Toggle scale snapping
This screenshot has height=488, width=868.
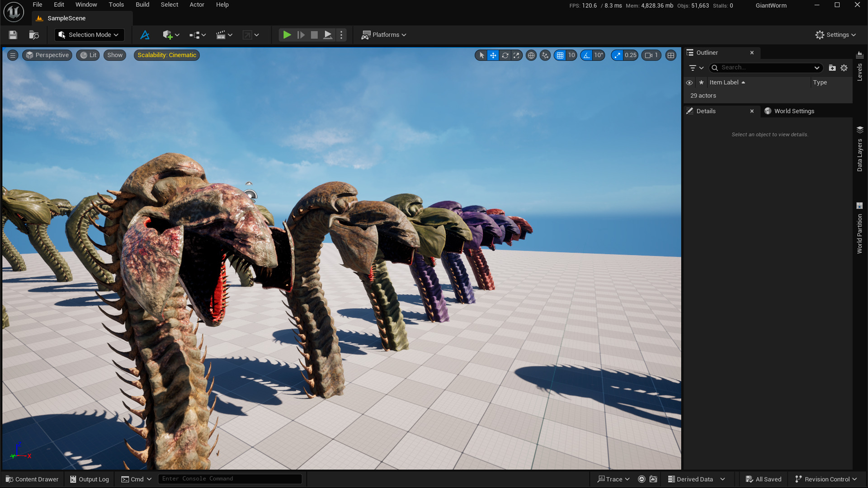coord(617,55)
